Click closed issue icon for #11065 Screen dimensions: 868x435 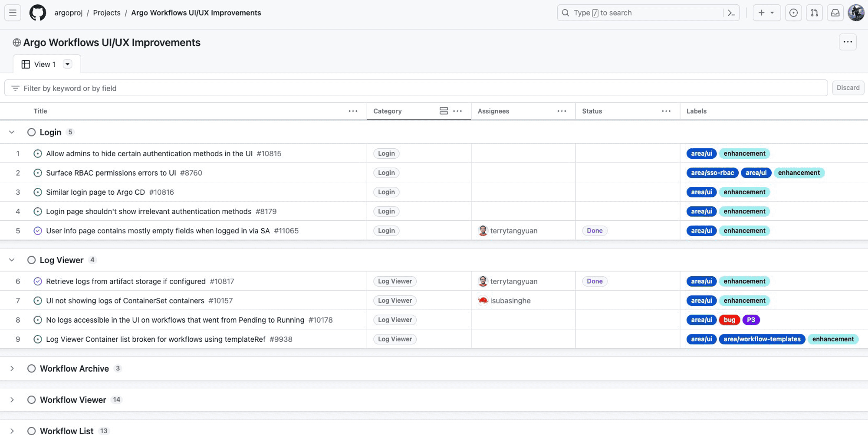pyautogui.click(x=38, y=231)
